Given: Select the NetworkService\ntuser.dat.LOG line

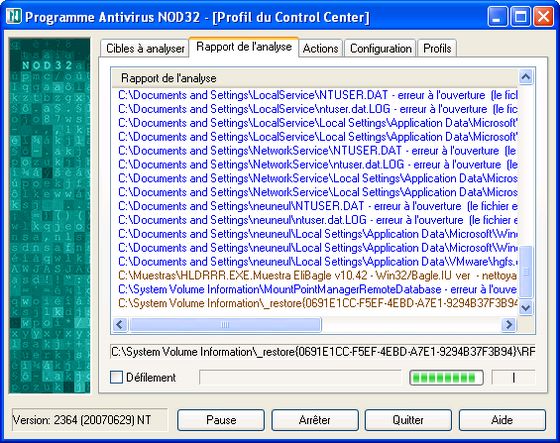Looking at the screenshot, I should point(318,164).
